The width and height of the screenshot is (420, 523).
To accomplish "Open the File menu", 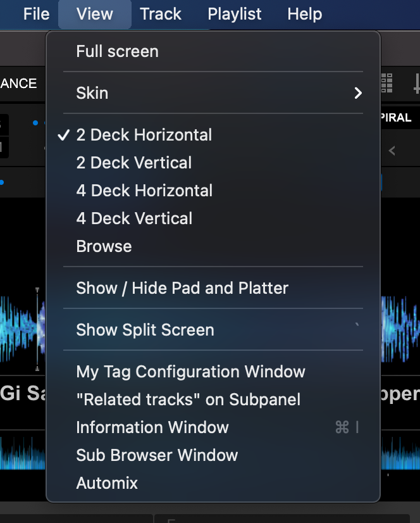I will click(x=36, y=14).
